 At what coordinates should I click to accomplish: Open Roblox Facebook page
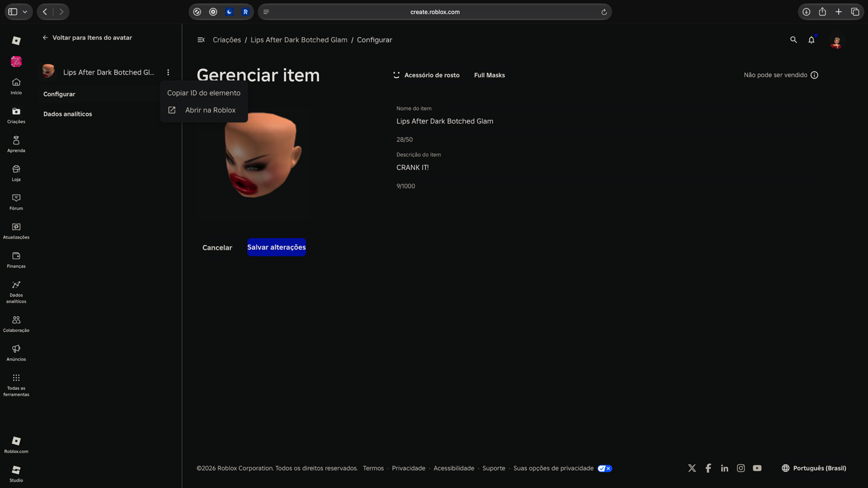708,468
